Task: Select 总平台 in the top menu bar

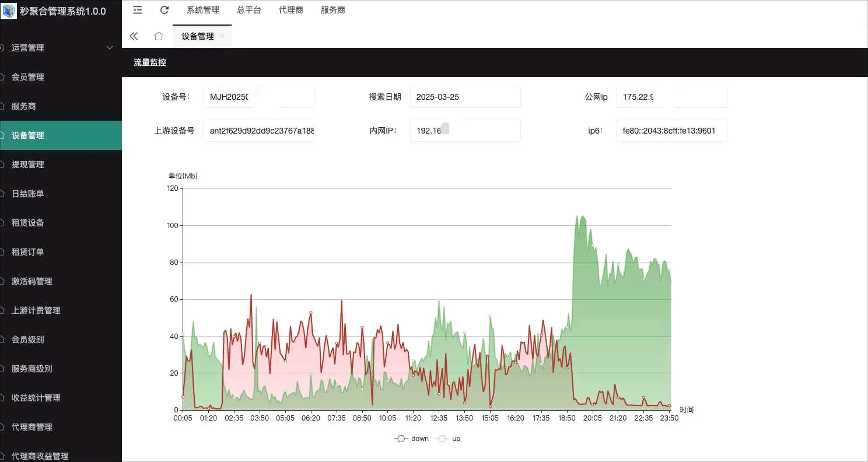Action: pos(249,9)
